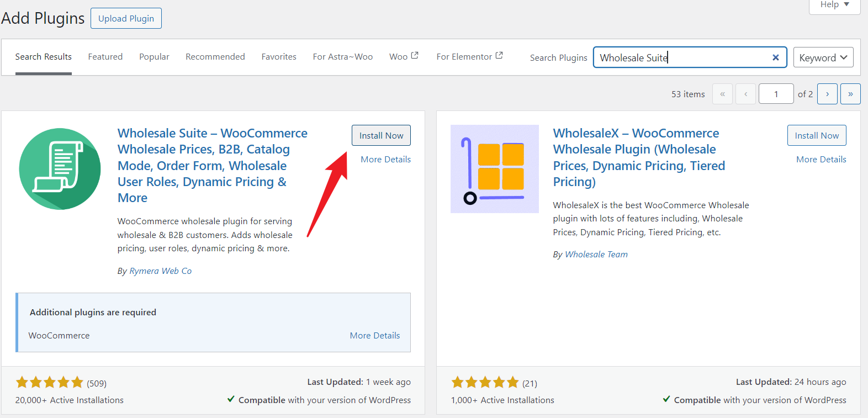
Task: Click the Wholesale Suite plugin logo icon
Action: [x=60, y=169]
